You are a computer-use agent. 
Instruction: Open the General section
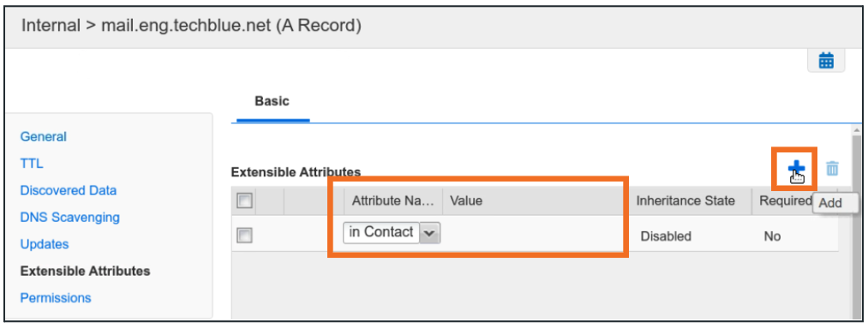[x=43, y=137]
